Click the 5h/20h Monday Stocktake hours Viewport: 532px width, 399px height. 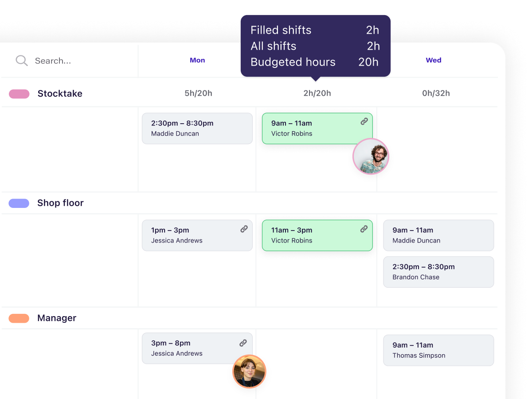pyautogui.click(x=198, y=93)
